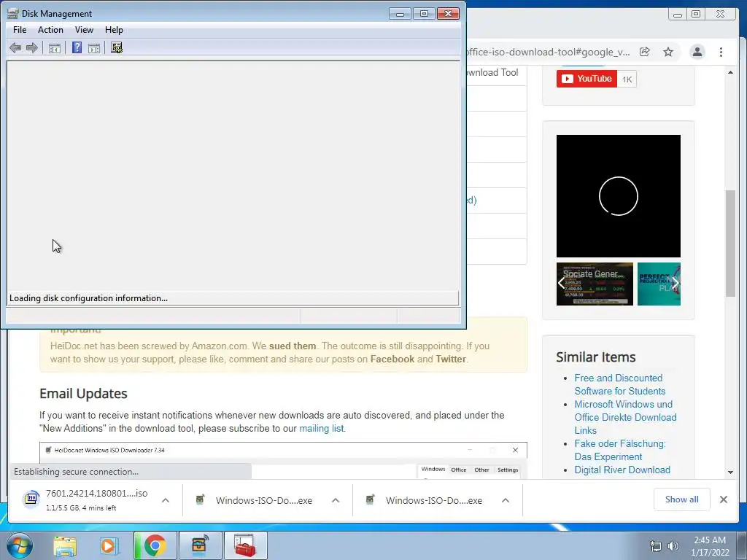
Task: Close the Chrome downloads bar
Action: click(723, 499)
